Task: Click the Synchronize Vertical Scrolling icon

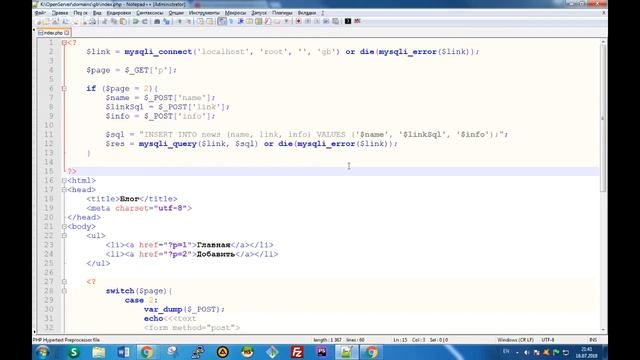Action: tap(200, 21)
